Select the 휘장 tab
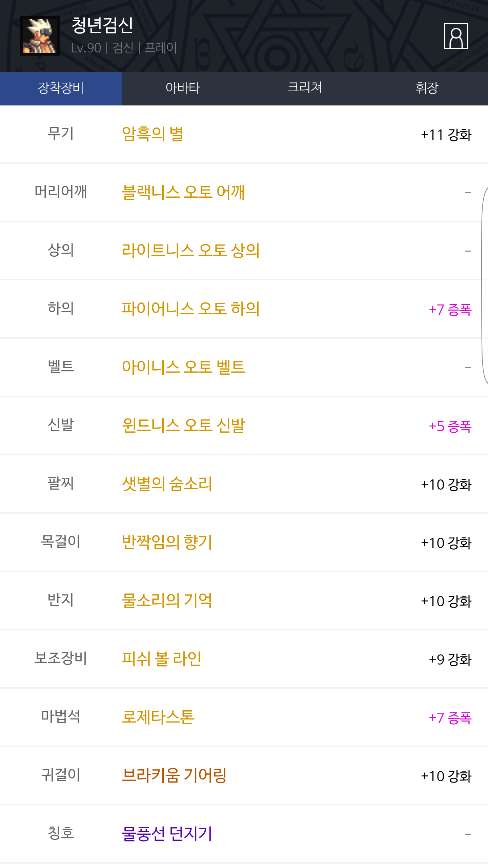This screenshot has height=868, width=488. 427,88
